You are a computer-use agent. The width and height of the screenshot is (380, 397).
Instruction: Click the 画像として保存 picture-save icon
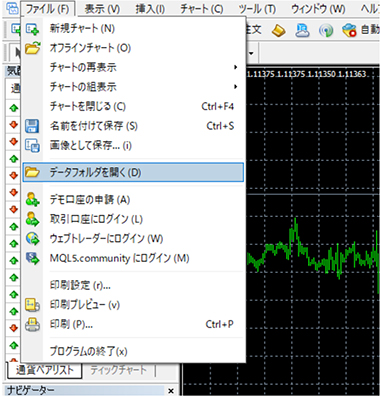tap(33, 146)
